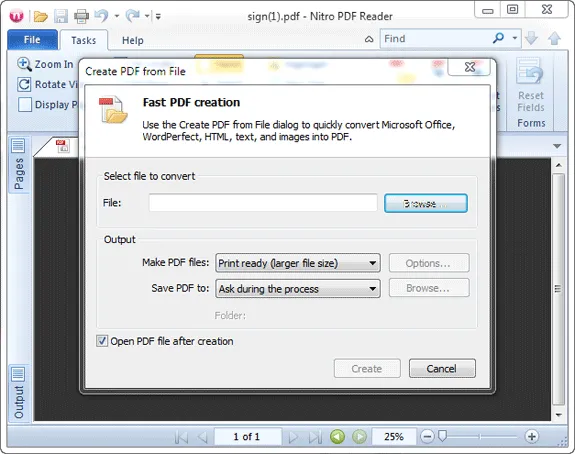The image size is (575, 454).
Task: Click the green previous view button
Action: click(x=337, y=436)
